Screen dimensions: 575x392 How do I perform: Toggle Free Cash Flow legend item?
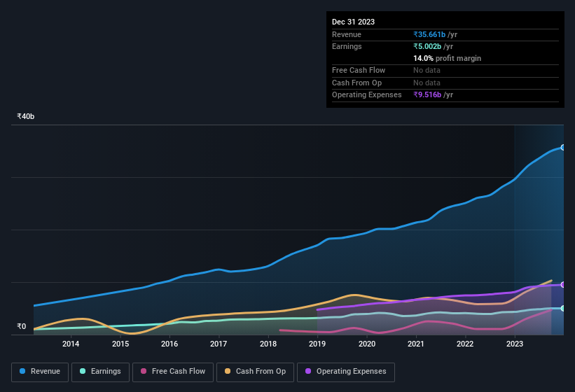click(172, 371)
